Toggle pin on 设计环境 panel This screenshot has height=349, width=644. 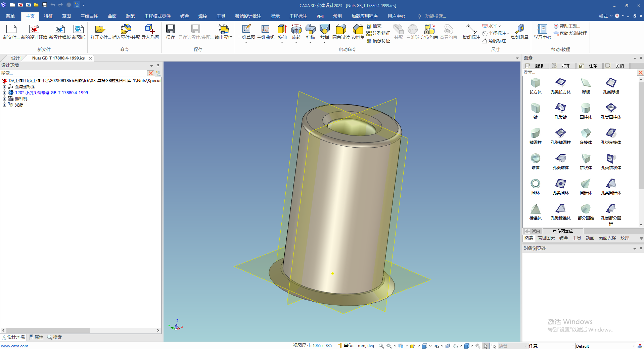(x=158, y=66)
